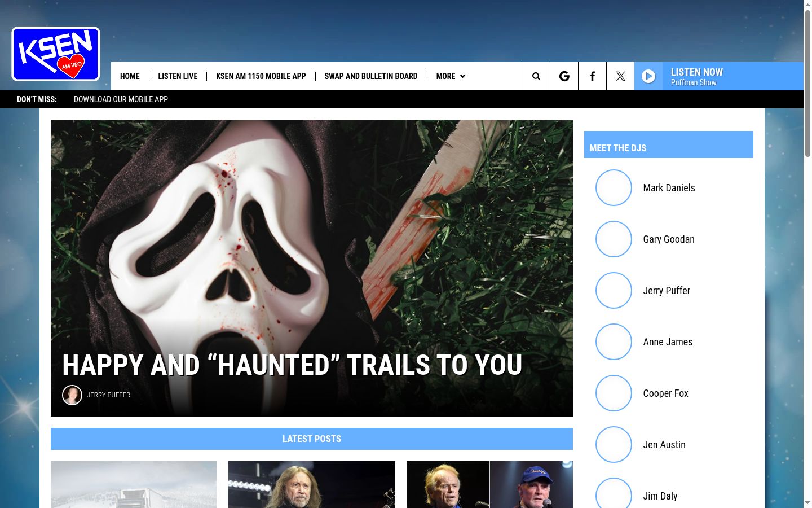Click Jim Daly avatar circle
The image size is (812, 508).
614,493
